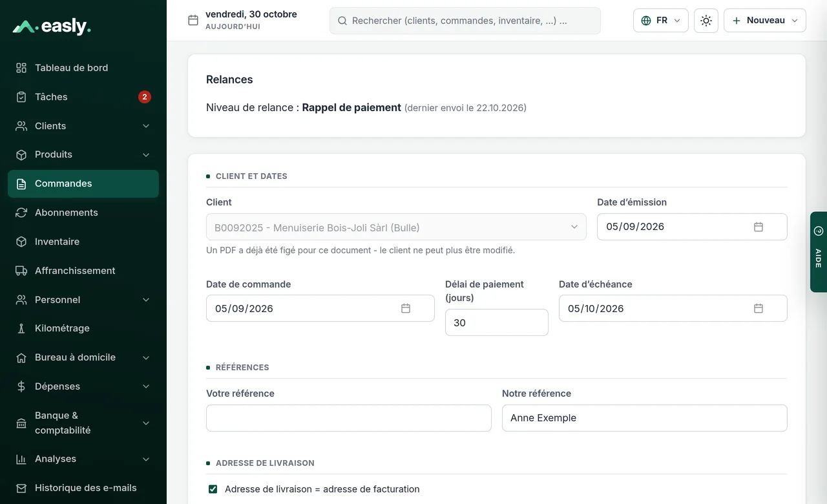The image size is (827, 504).
Task: Open the FR language dropdown
Action: [661, 21]
